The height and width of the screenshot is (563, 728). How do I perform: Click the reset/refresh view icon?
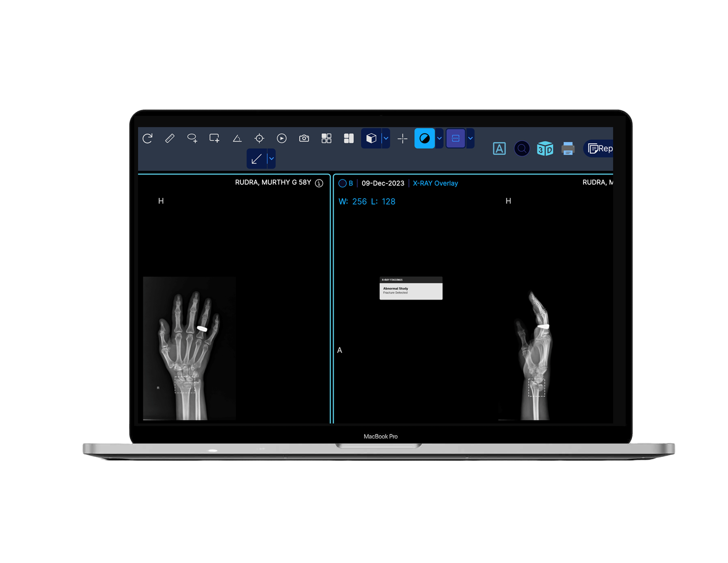point(147,138)
